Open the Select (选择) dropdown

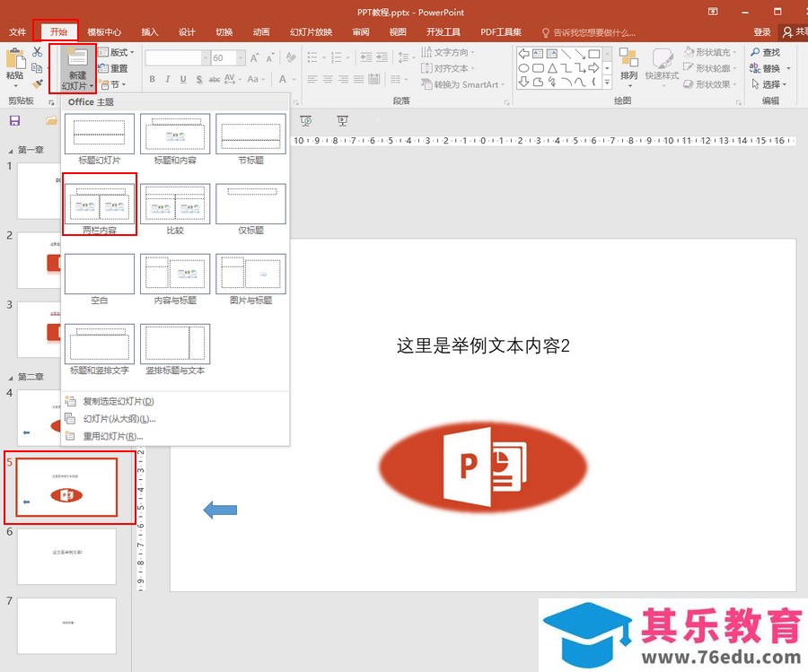[768, 84]
